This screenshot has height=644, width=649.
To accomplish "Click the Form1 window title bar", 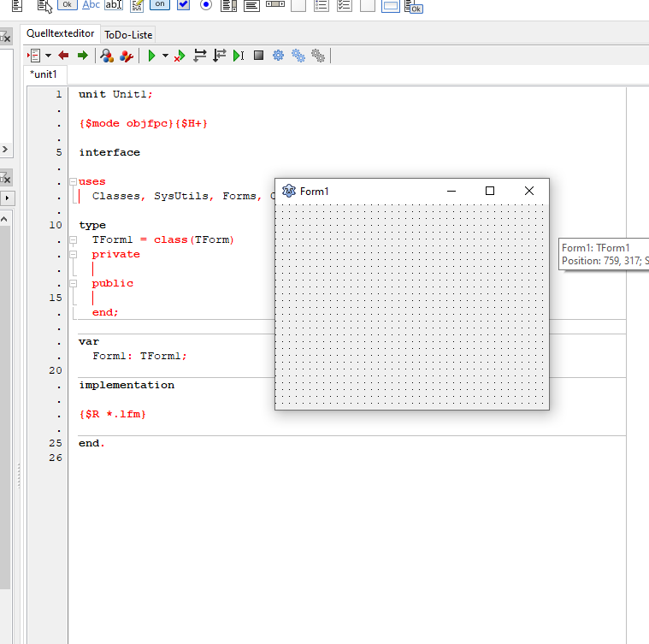I will tap(360, 192).
